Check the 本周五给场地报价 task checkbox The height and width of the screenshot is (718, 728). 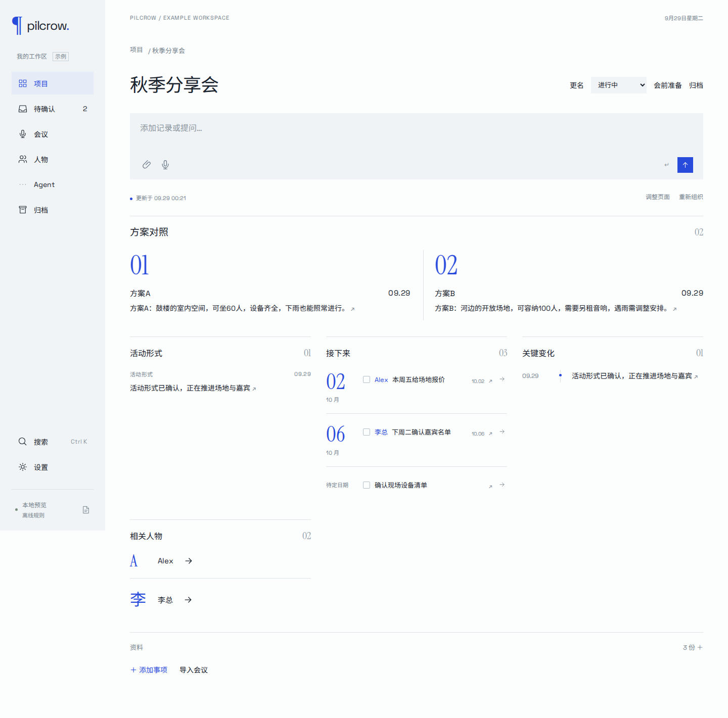coord(367,379)
